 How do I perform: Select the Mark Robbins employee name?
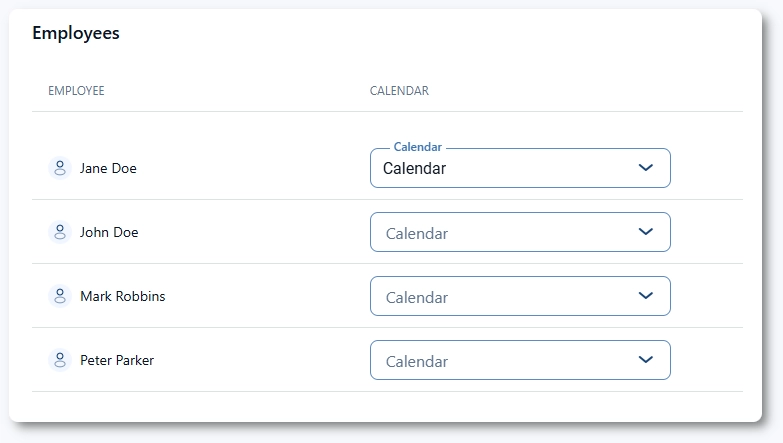pyautogui.click(x=123, y=296)
